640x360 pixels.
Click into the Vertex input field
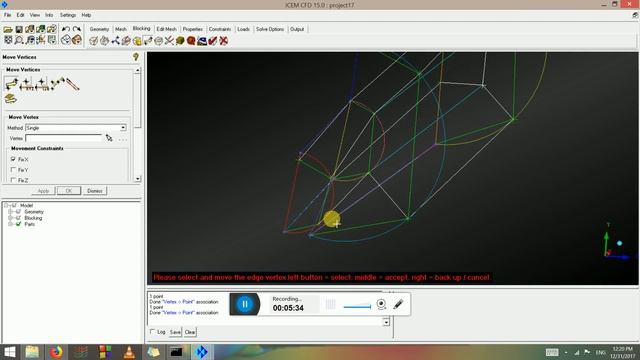coord(63,138)
